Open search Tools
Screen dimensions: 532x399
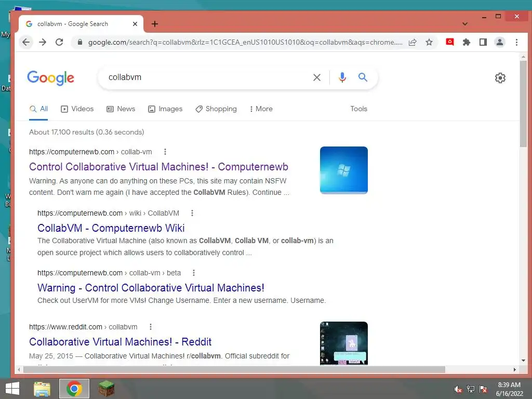tap(358, 109)
